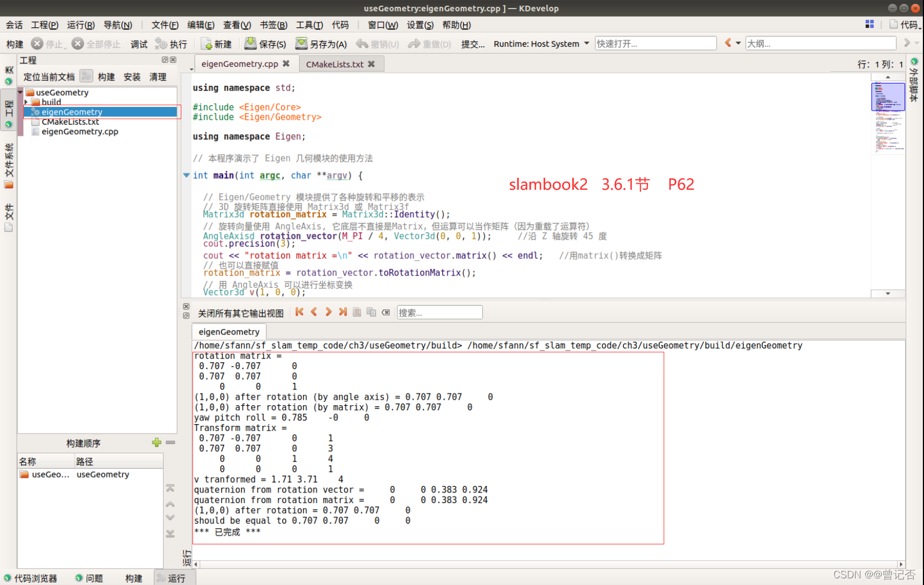Viewport: 924px width, 585px height.
Task: Click 清理 in project panel
Action: point(157,77)
